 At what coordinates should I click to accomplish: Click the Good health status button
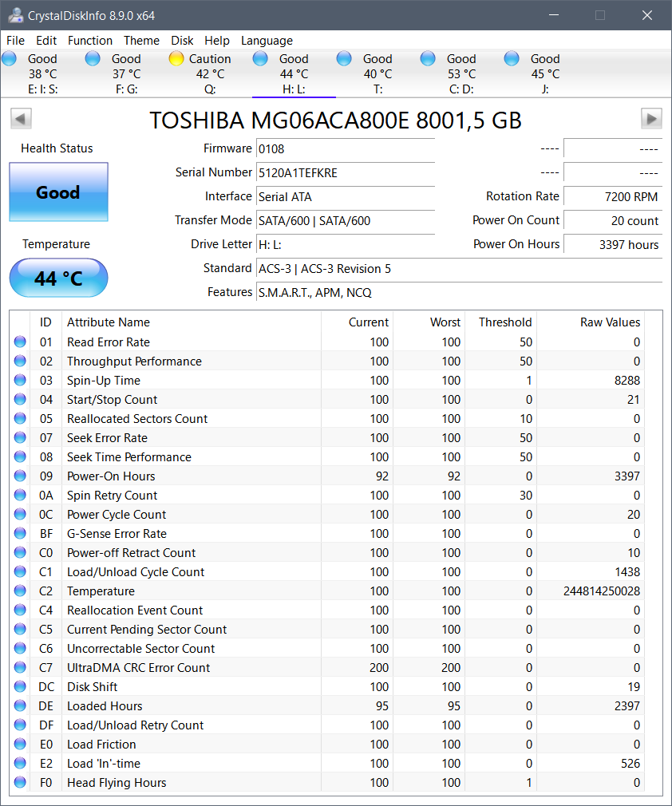[x=58, y=192]
